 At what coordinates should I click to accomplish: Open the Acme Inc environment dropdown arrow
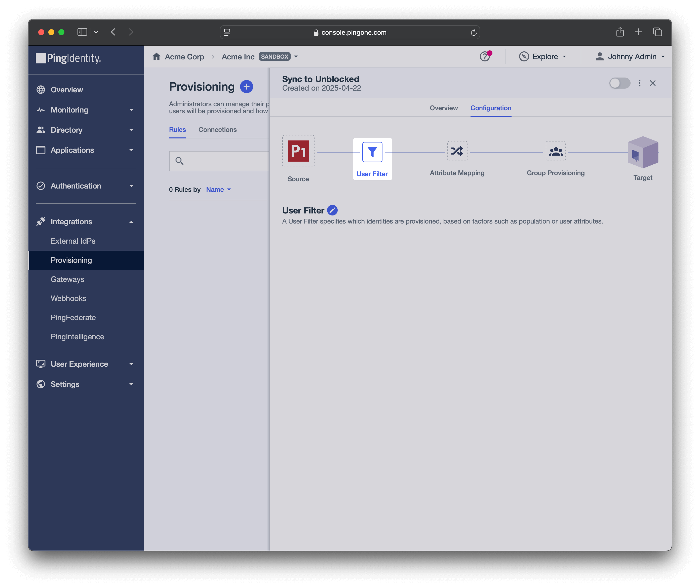click(x=296, y=57)
